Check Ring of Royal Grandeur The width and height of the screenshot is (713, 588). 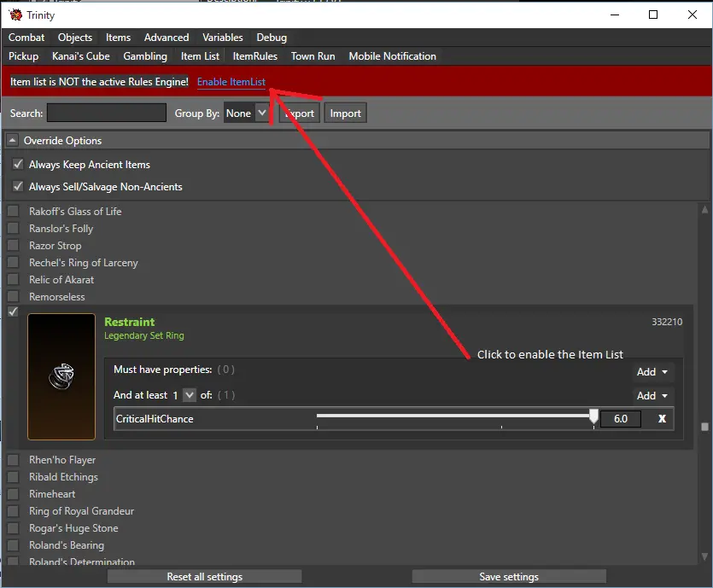tap(13, 510)
